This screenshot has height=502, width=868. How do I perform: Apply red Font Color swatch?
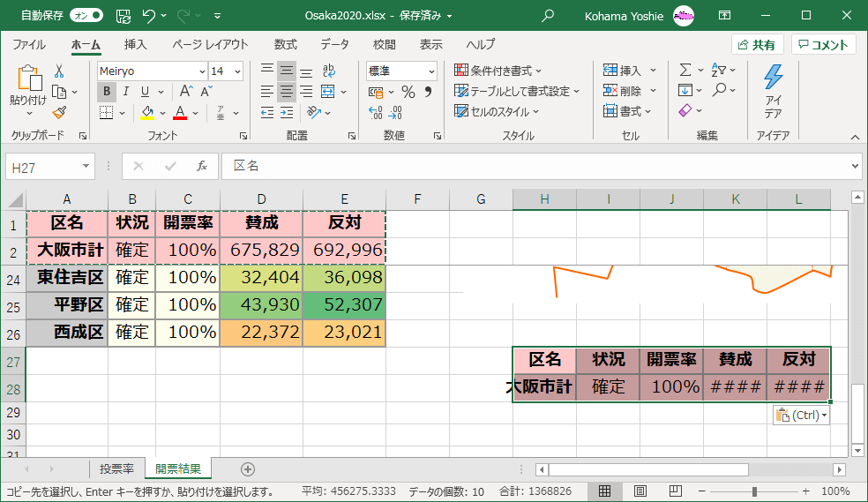pyautogui.click(x=180, y=113)
